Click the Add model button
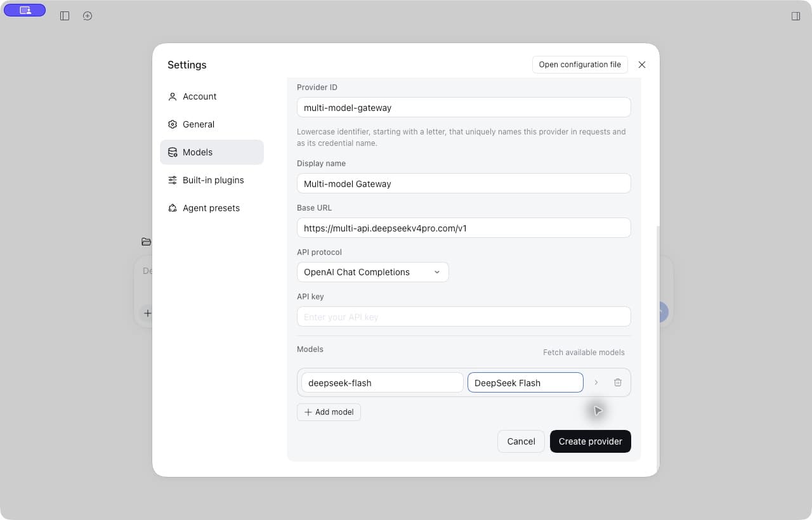This screenshot has height=520, width=812. [329, 412]
